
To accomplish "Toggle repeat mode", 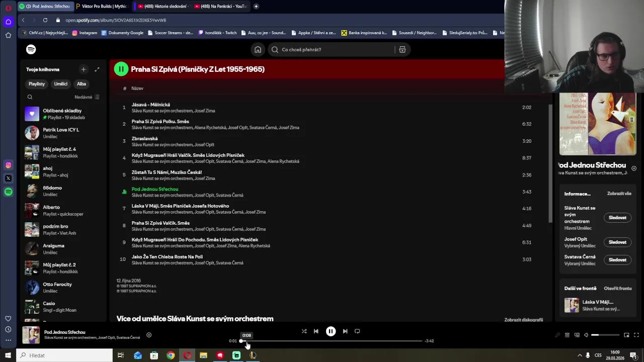I will point(357,331).
